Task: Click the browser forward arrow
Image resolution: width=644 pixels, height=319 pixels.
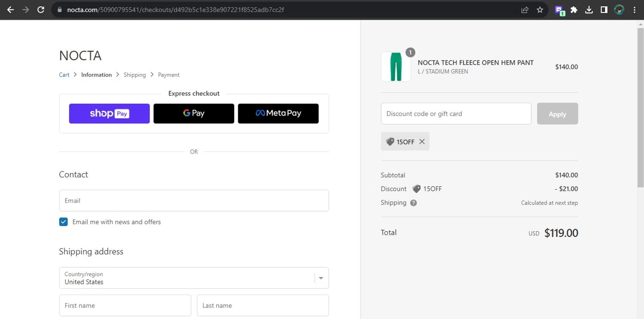Action: [26, 9]
